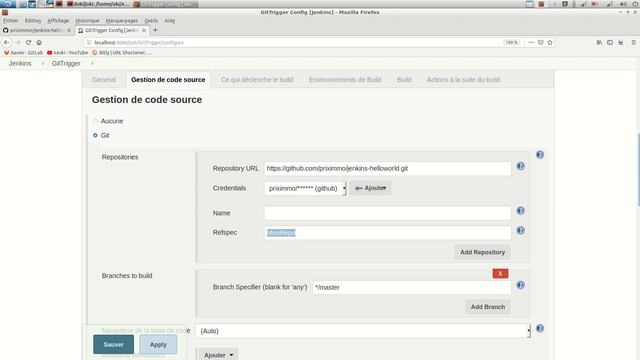640x360 pixels.
Task: Click into the Repository URL field
Action: click(387, 169)
